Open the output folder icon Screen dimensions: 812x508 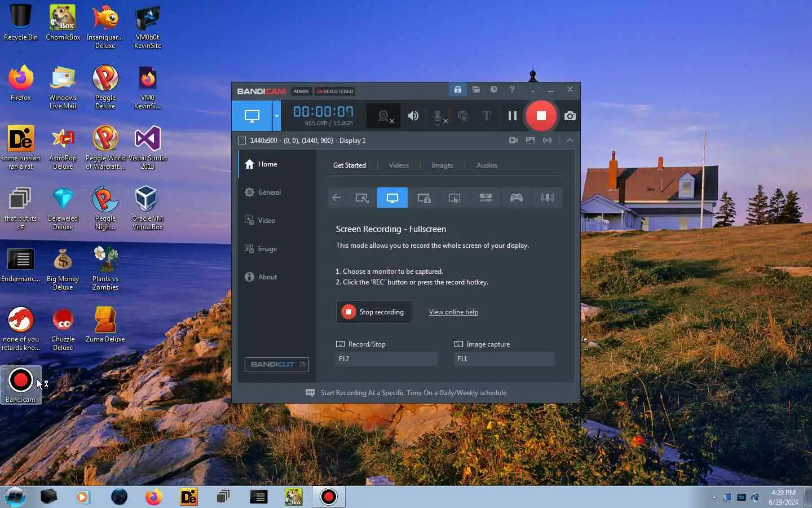click(x=476, y=90)
